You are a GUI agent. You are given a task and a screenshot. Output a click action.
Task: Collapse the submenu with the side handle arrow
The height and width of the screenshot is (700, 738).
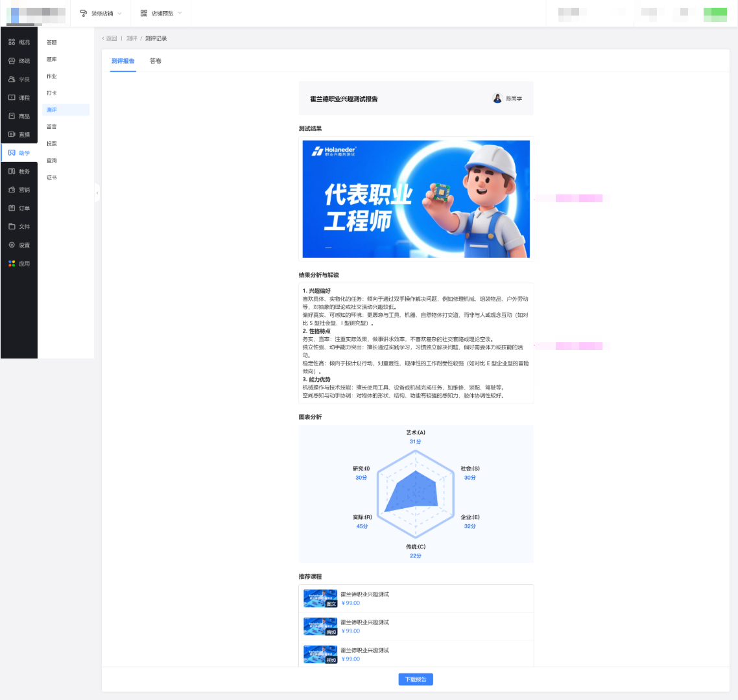pyautogui.click(x=97, y=193)
